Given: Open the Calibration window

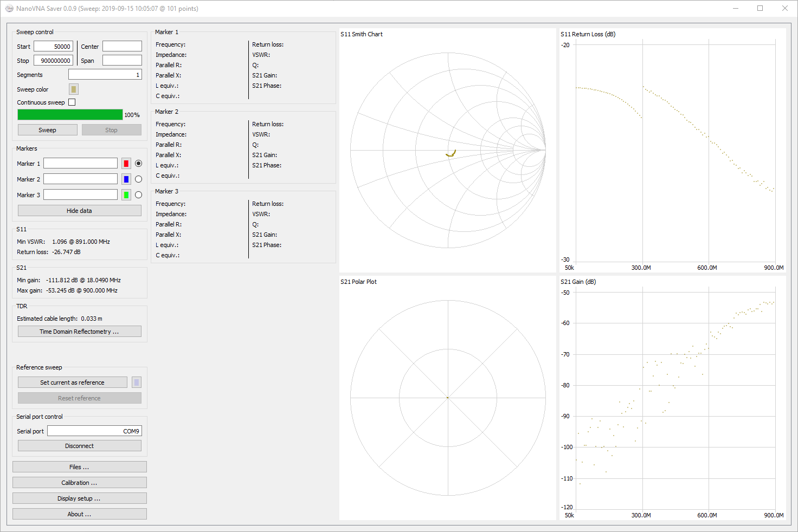Looking at the screenshot, I should [x=79, y=483].
